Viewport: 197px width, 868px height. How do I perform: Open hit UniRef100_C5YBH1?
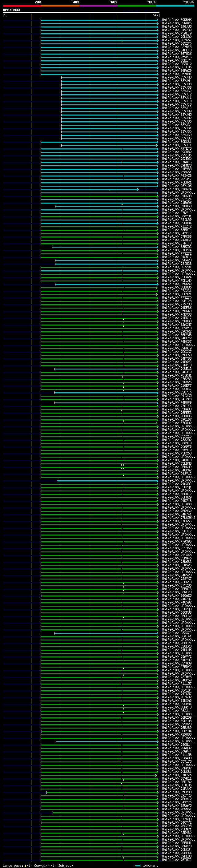click(x=177, y=74)
